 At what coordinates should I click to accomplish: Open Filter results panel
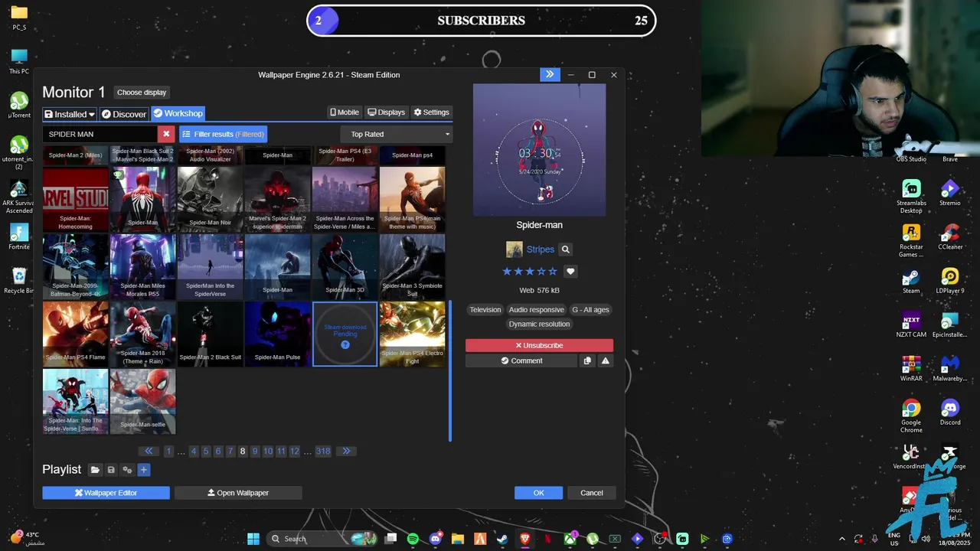(223, 134)
